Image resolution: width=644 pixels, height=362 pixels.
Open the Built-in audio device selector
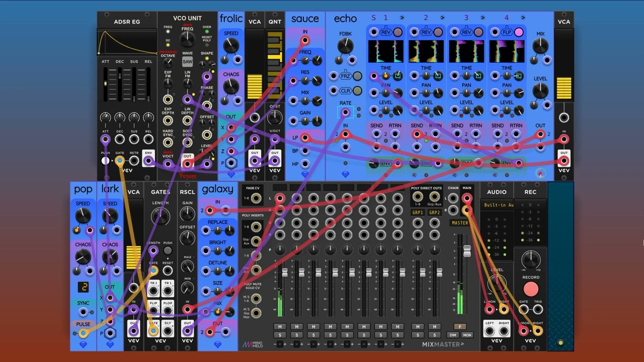pyautogui.click(x=497, y=205)
